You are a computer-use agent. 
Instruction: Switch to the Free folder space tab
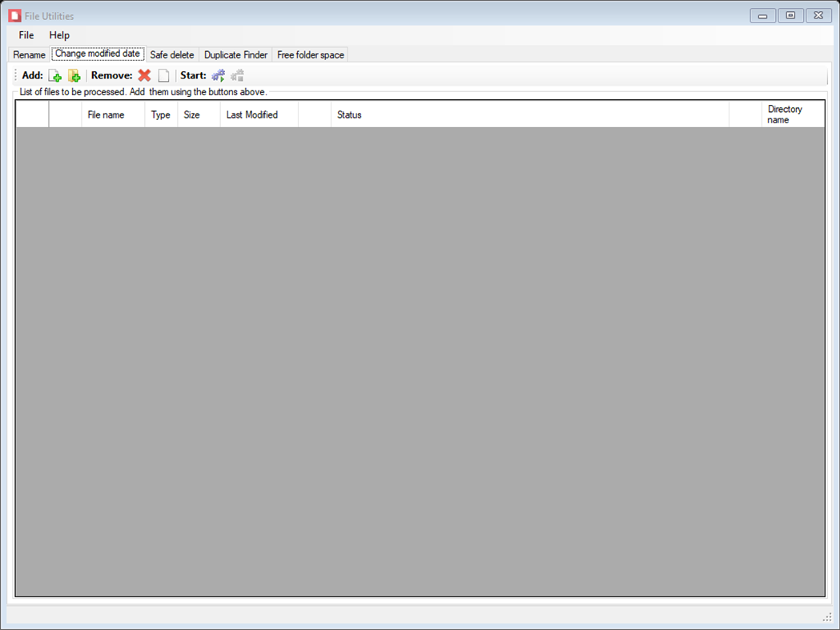coord(310,54)
